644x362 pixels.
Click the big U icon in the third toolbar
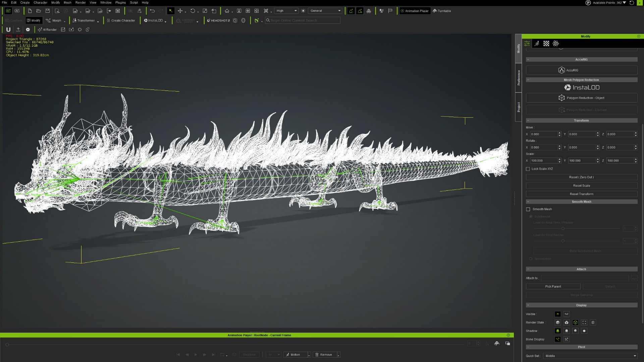pyautogui.click(x=8, y=29)
